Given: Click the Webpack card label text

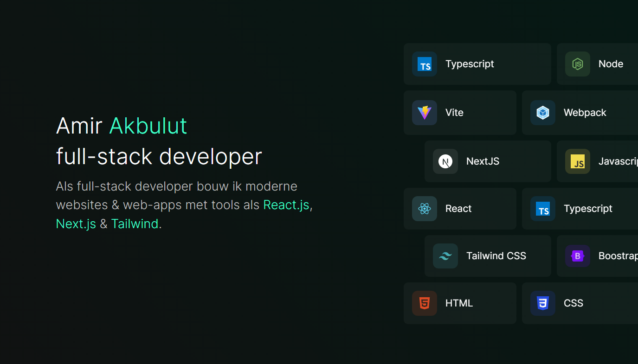Looking at the screenshot, I should (x=585, y=113).
